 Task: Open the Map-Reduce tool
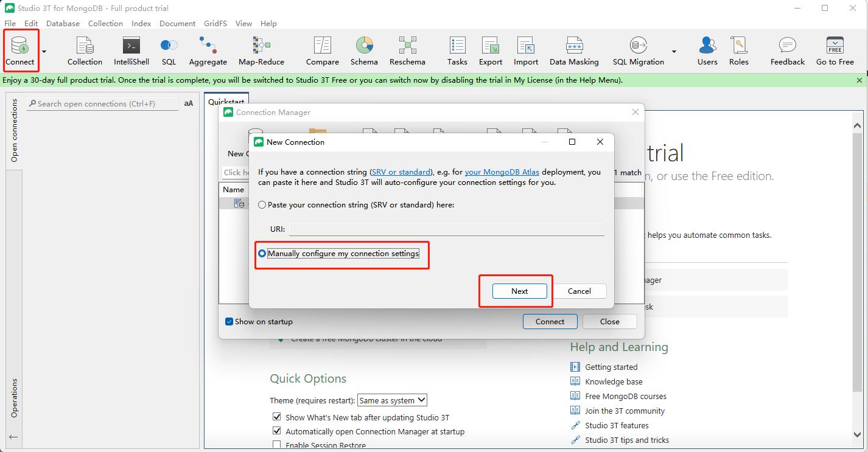[261, 50]
